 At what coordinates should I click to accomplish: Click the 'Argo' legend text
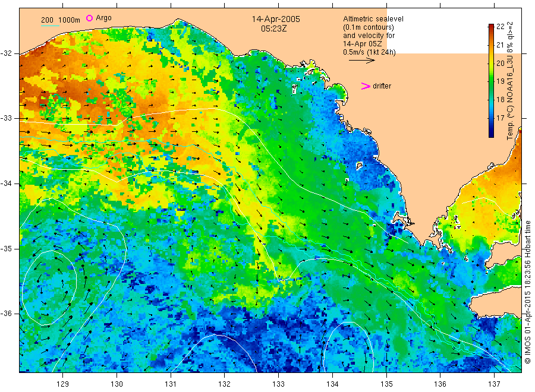(x=103, y=18)
